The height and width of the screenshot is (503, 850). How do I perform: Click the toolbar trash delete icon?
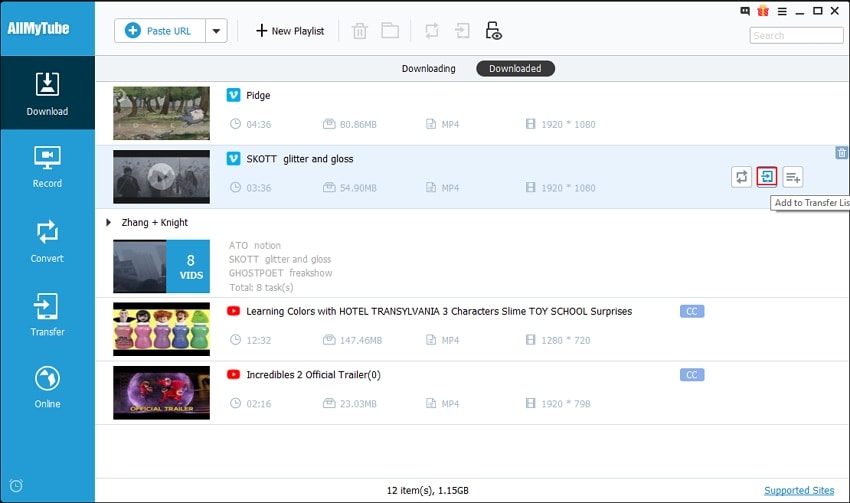point(359,31)
